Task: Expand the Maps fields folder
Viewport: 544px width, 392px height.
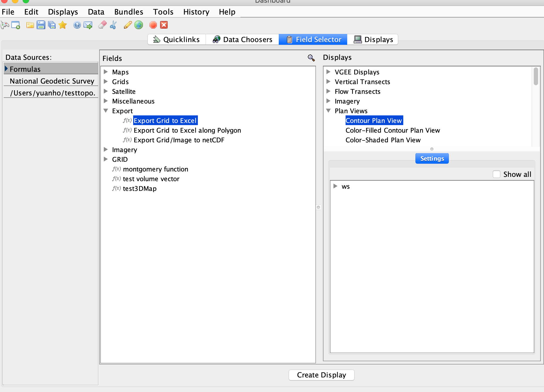Action: coord(106,72)
